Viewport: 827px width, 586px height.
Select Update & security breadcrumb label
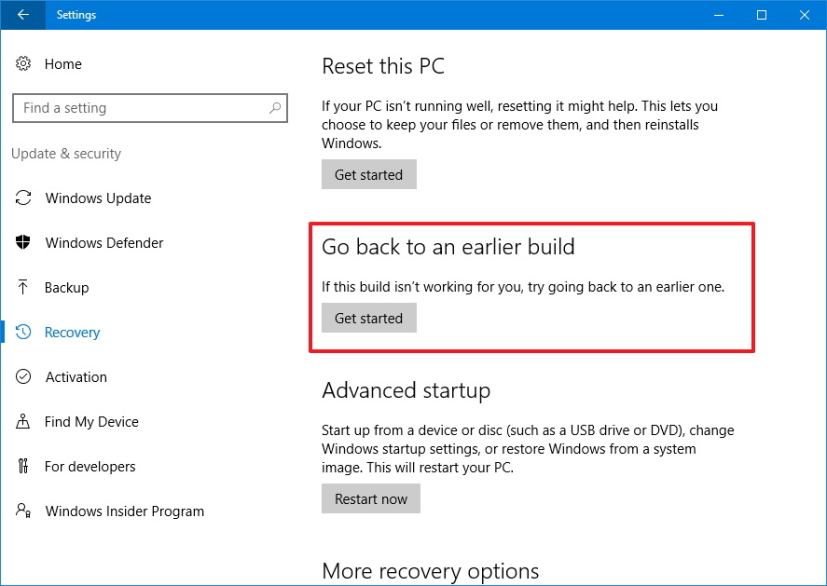66,153
